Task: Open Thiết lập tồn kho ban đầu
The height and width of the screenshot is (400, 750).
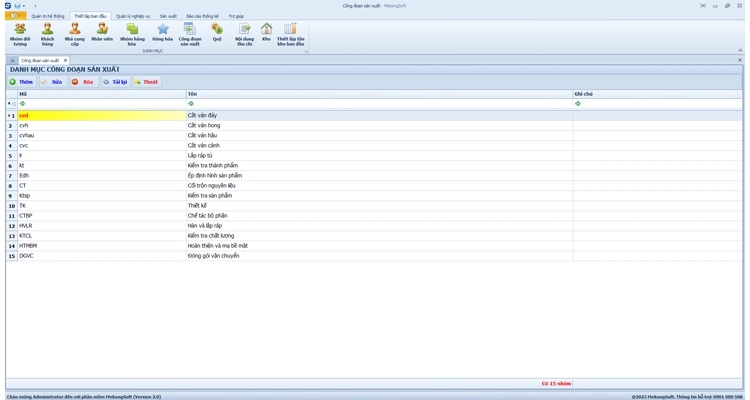Action: [290, 34]
